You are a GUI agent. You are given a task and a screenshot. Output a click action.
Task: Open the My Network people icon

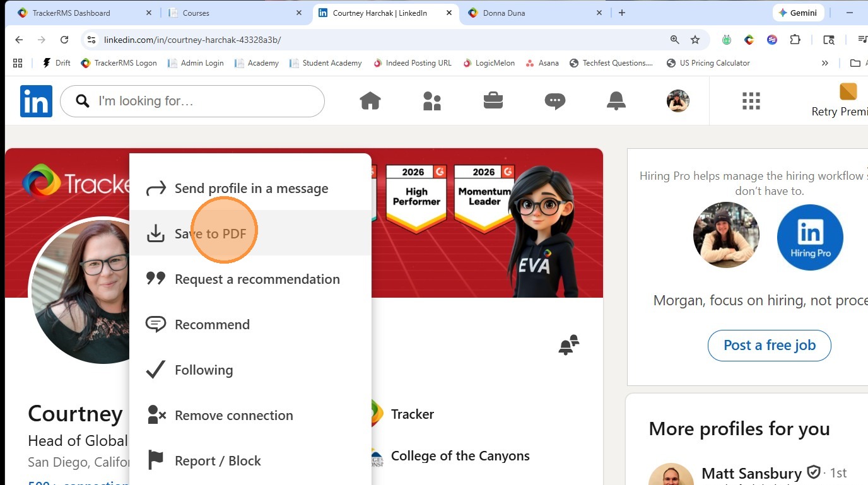(432, 101)
